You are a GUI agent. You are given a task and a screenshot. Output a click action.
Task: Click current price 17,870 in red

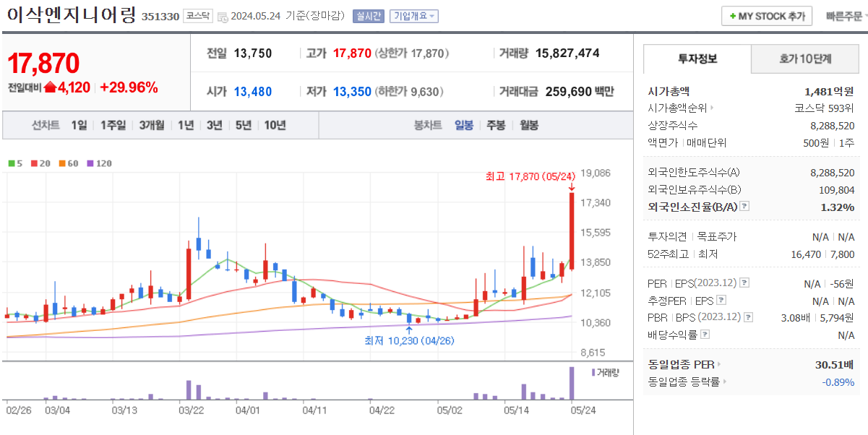(x=43, y=64)
